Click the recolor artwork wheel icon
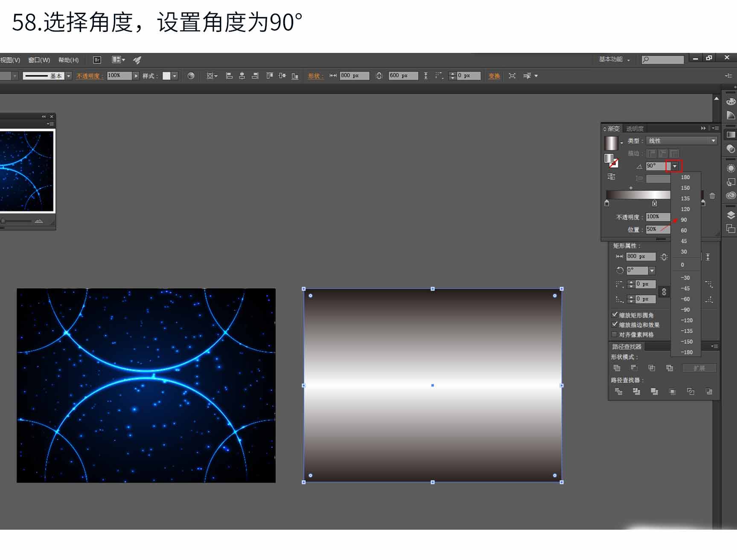 click(191, 76)
